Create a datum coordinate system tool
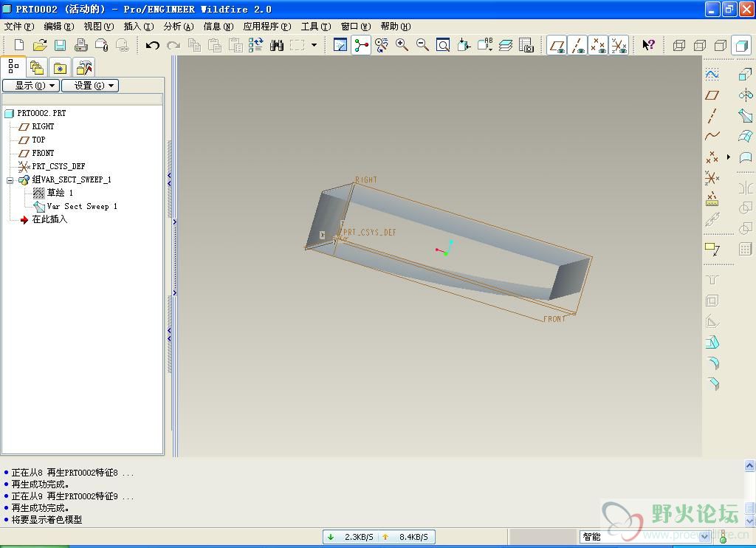 click(712, 178)
